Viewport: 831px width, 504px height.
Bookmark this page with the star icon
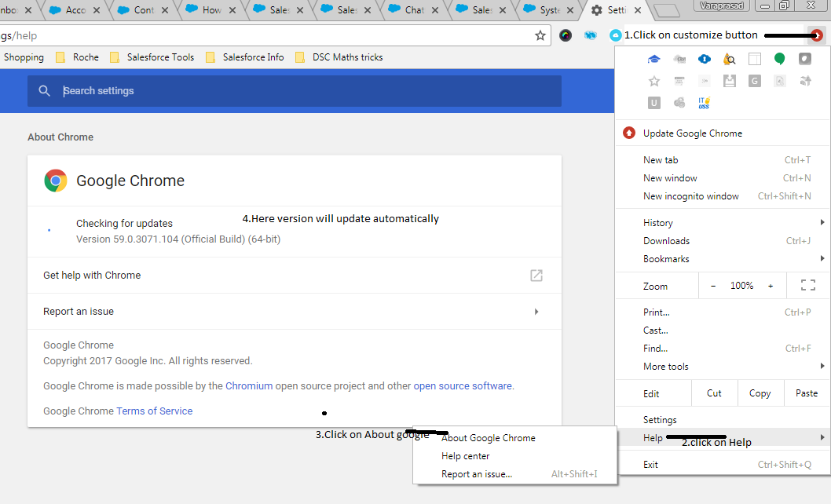[x=540, y=35]
